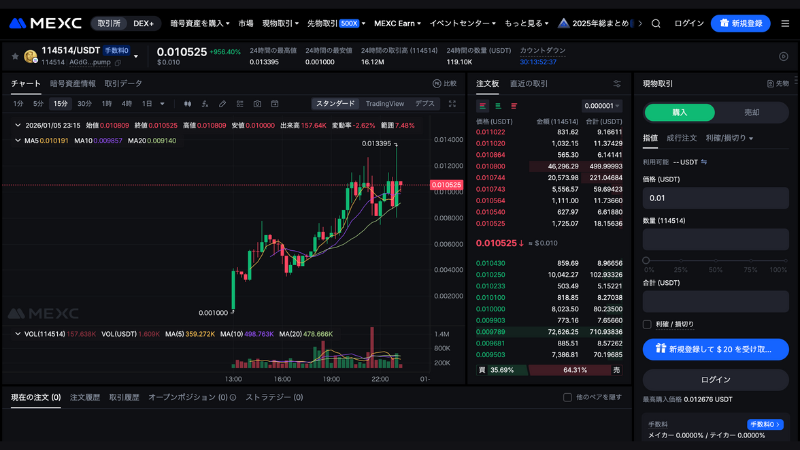
Task: Tick the 他のペアを隠す checkbox
Action: click(567, 397)
